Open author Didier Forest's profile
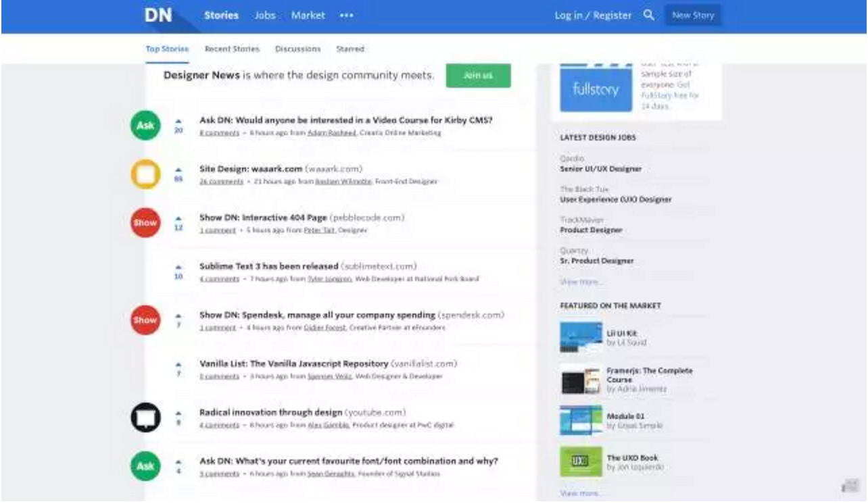Viewport: 868px width, 504px height. [x=325, y=328]
